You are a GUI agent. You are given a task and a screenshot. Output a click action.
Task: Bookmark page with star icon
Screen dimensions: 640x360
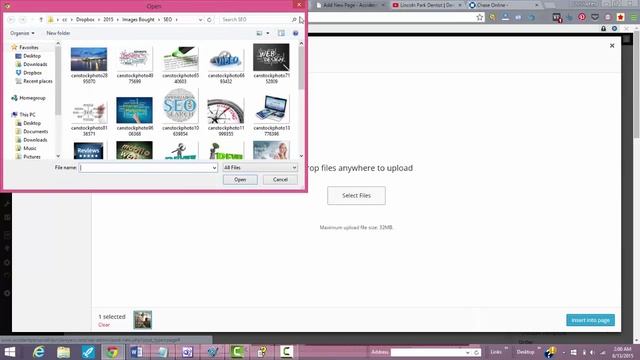click(x=480, y=18)
